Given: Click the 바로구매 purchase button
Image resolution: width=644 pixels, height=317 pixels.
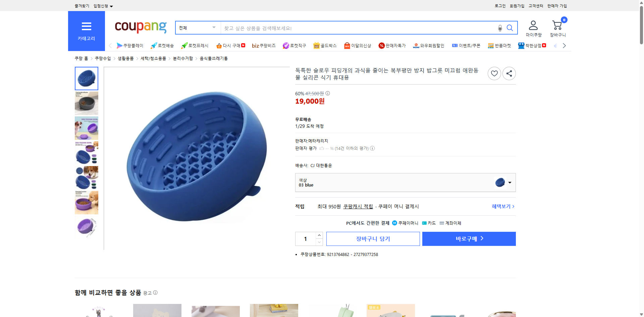Looking at the screenshot, I should coord(469,239).
